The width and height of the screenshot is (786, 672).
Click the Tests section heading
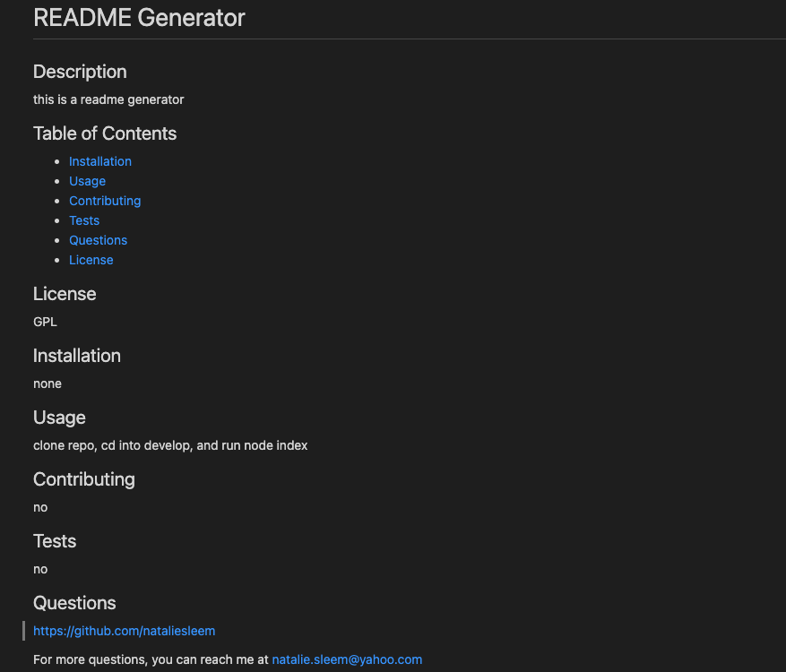pyautogui.click(x=54, y=541)
